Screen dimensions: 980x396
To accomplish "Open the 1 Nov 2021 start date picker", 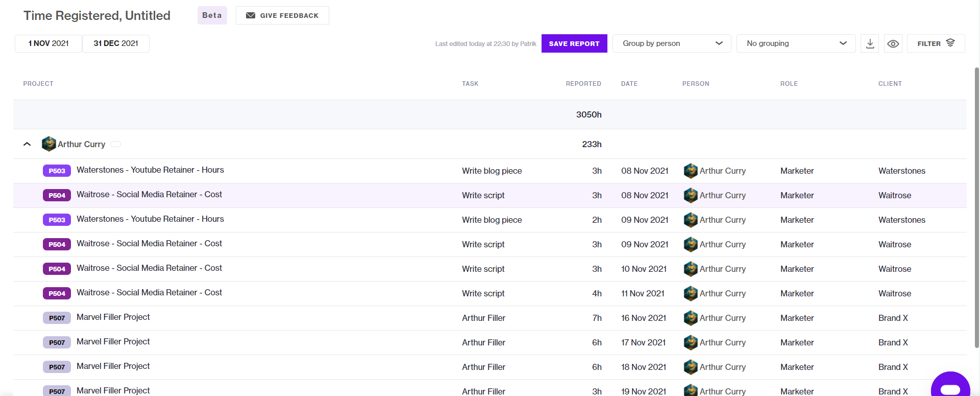I will (48, 43).
